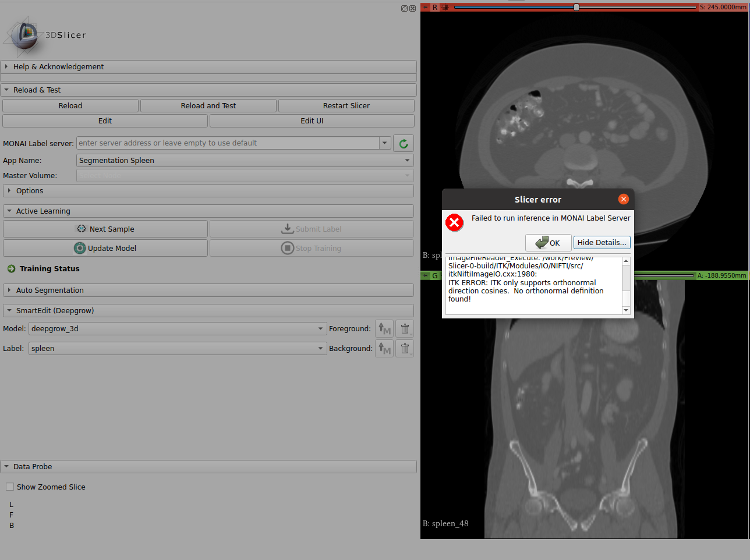Collapse the SmartEdit (Deepgrow) section

click(9, 310)
